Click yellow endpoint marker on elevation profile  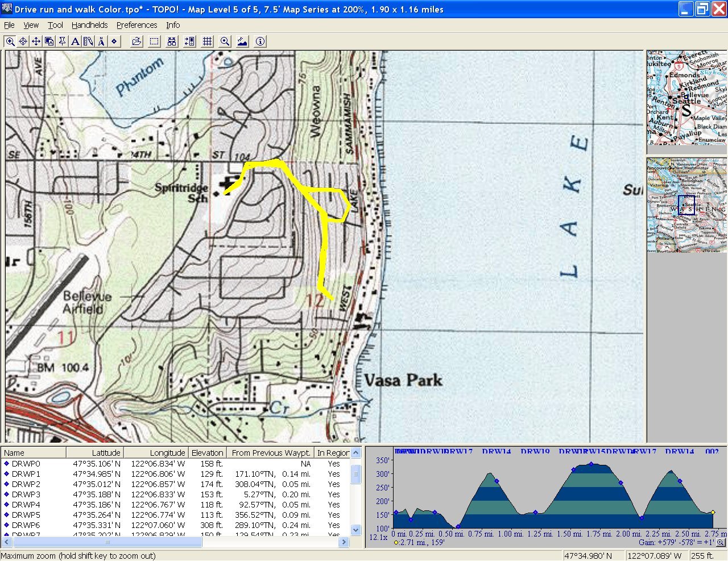713,512
